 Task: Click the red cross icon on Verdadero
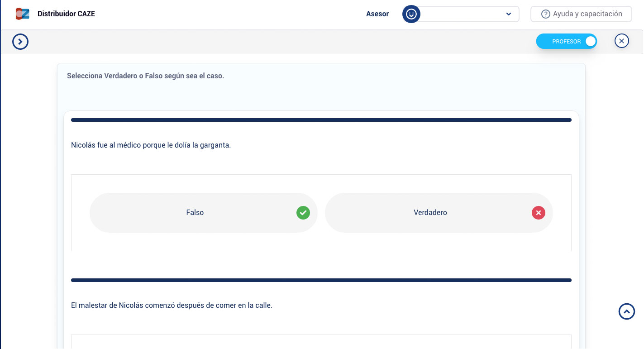click(x=538, y=213)
